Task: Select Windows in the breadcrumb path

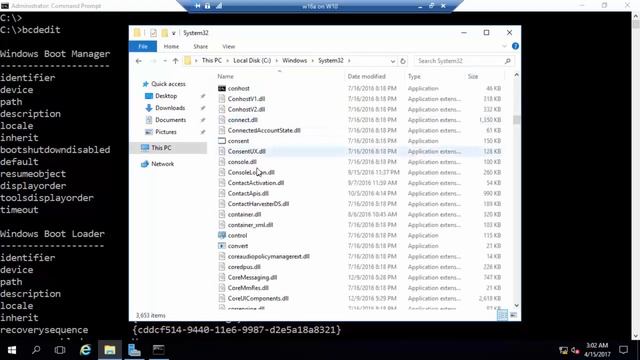Action: click(294, 60)
